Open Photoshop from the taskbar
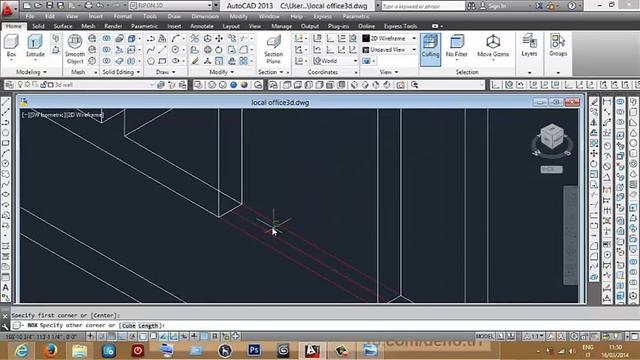640x360 pixels. pyautogui.click(x=254, y=350)
